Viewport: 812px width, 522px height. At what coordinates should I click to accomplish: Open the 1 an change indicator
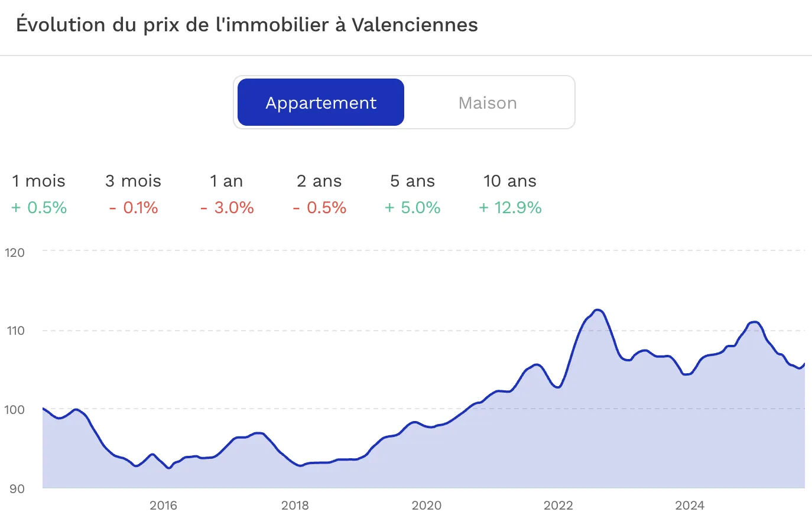pyautogui.click(x=226, y=195)
